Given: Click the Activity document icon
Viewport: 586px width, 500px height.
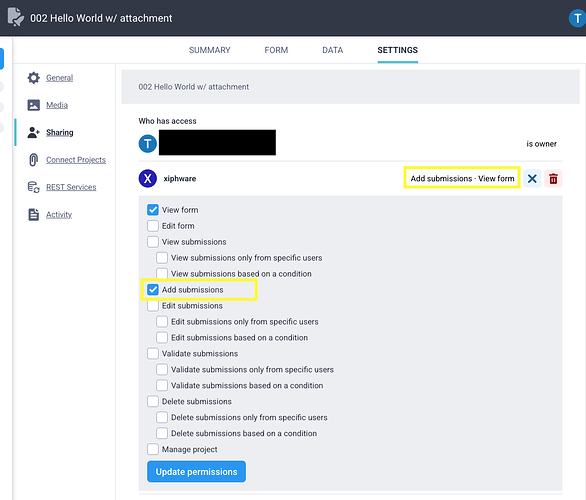Looking at the screenshot, I should point(34,214).
